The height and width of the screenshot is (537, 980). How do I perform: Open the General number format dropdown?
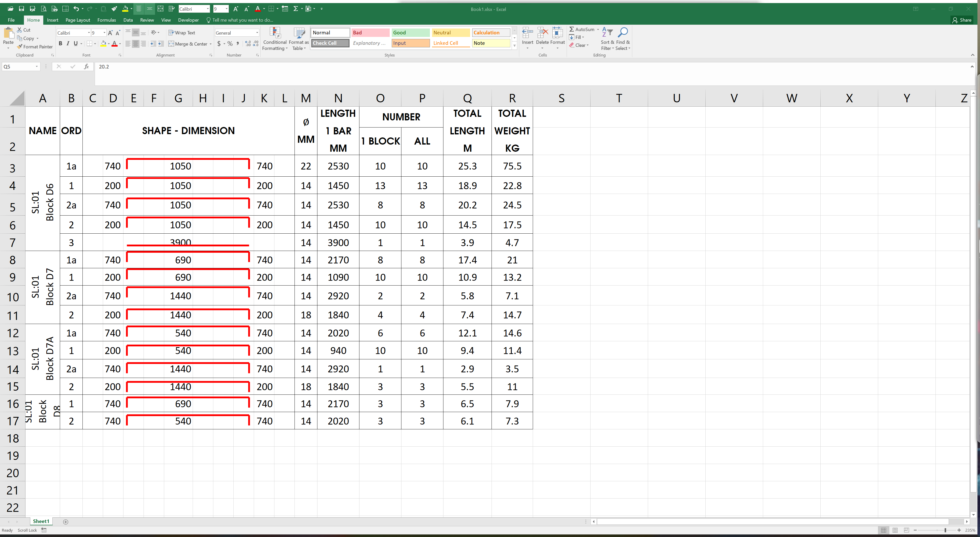pyautogui.click(x=257, y=33)
